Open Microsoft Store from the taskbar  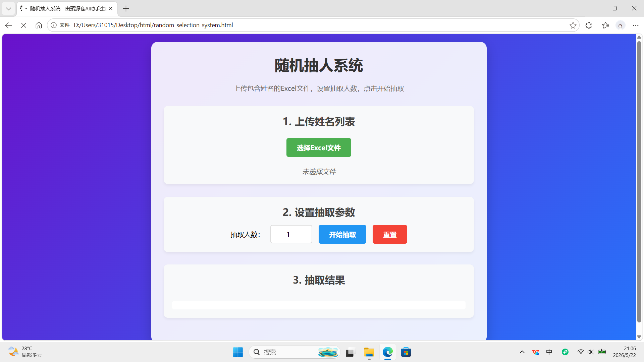[x=406, y=352]
